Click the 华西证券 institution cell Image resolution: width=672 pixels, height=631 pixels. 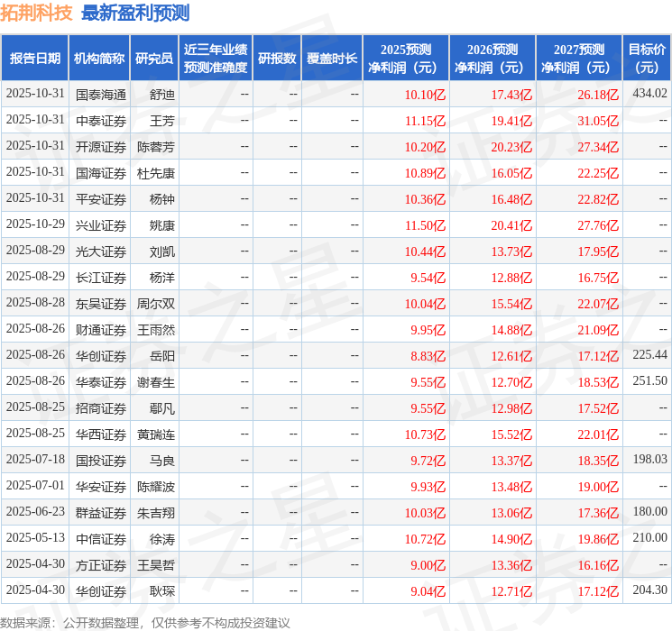click(101, 434)
